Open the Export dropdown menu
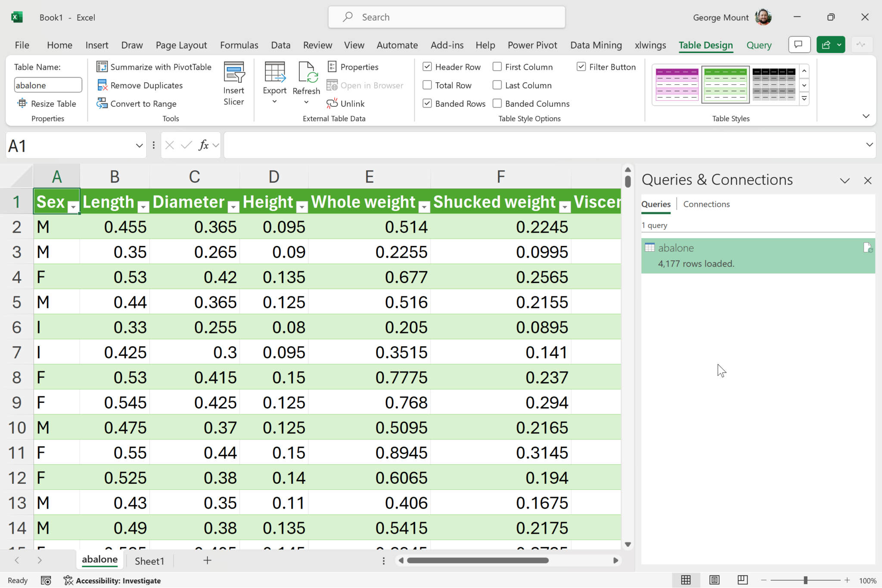The height and width of the screenshot is (588, 882). tap(274, 102)
